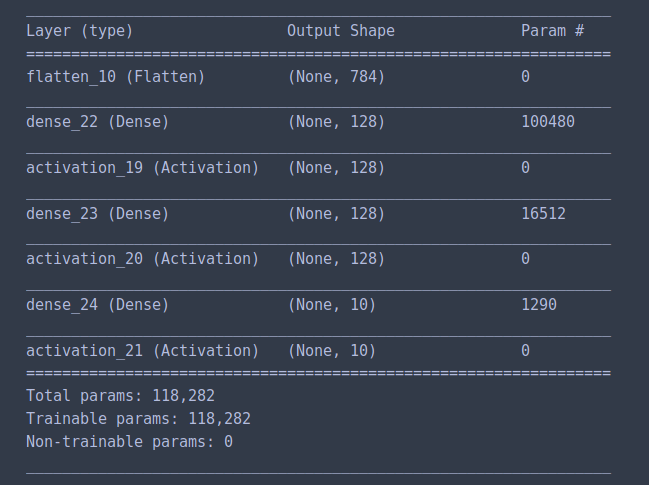Click the 100480 parameter count
The image size is (649, 485).
point(548,122)
